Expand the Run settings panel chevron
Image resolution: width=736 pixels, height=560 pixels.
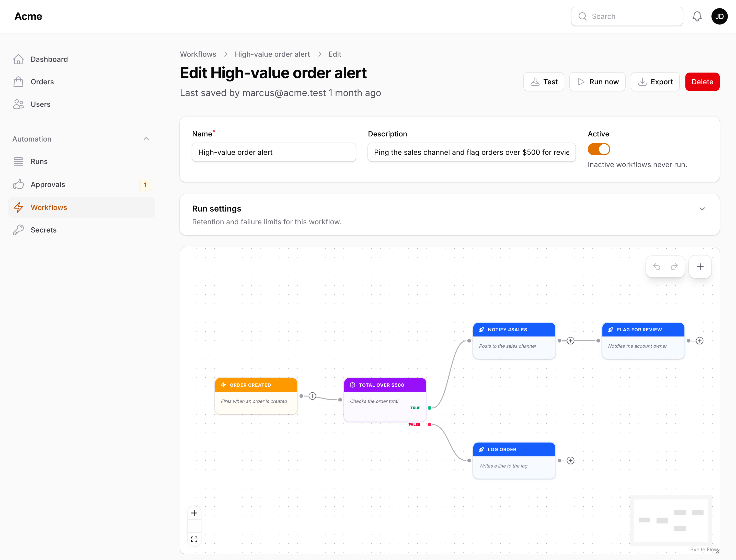click(x=702, y=209)
